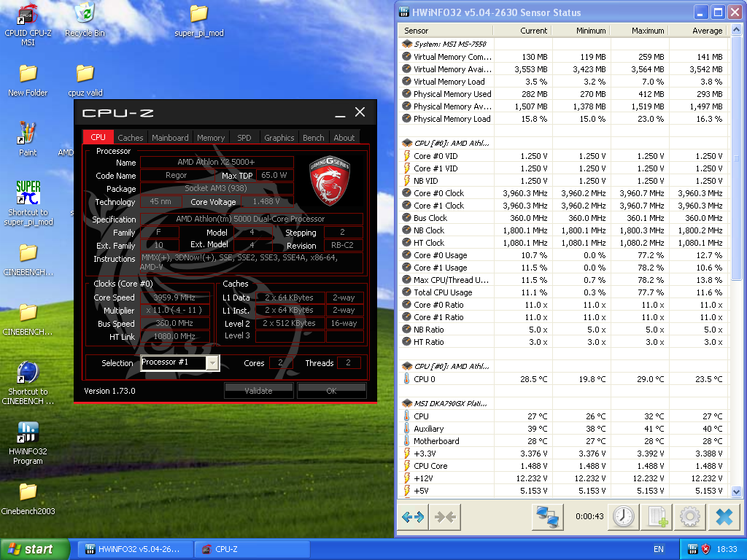Screen dimensions: 747x560
Task: Click HWiNFO vertical scrollbar thumb
Action: click(736, 157)
